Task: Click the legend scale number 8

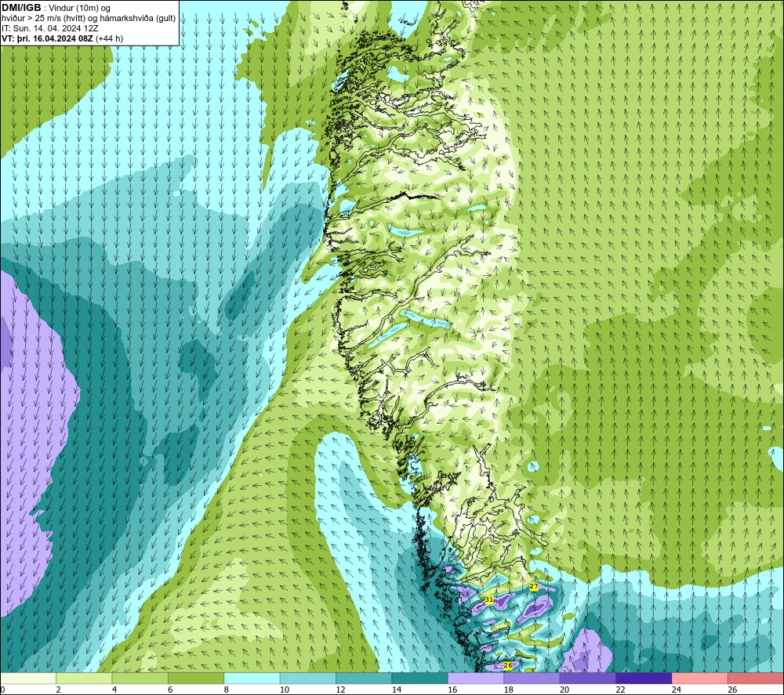Action: pyautogui.click(x=227, y=690)
